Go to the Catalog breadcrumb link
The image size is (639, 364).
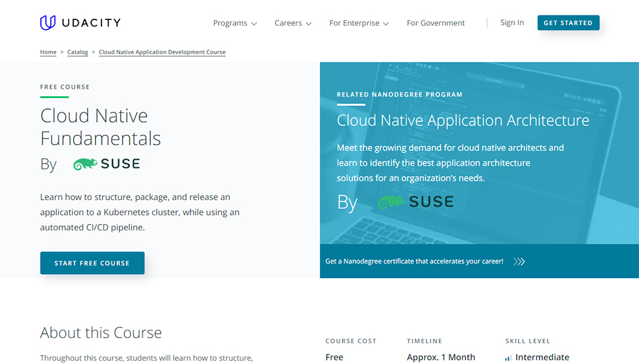coord(77,52)
